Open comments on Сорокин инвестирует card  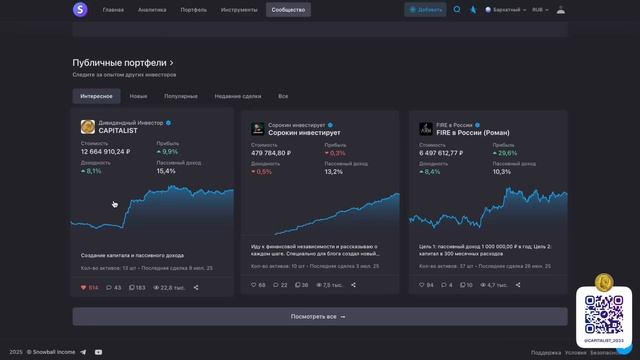click(276, 285)
